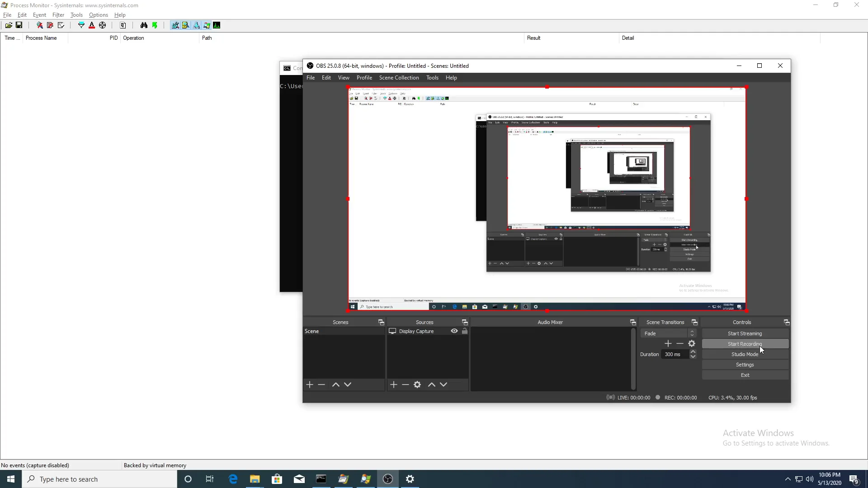Open Procmon's Filter menu
Screen dimensions: 868x488
coord(58,15)
